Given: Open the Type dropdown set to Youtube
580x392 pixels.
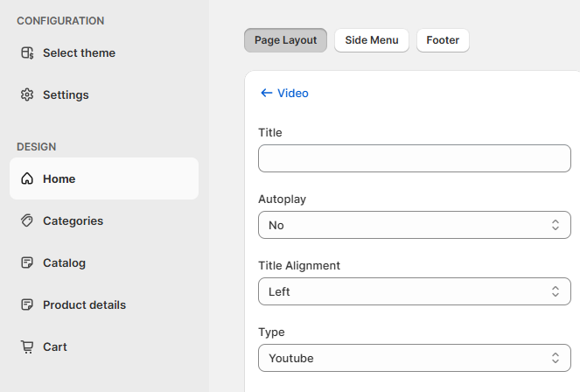Looking at the screenshot, I should point(415,358).
